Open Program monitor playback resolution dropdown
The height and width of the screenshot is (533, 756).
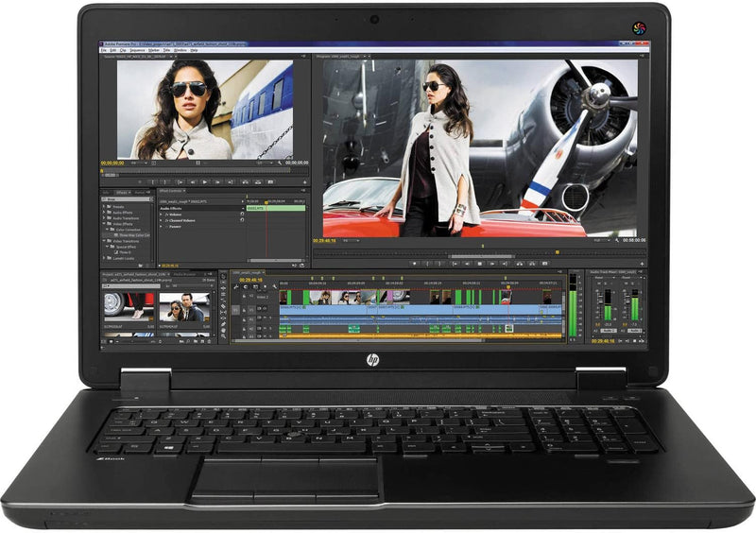(x=602, y=240)
